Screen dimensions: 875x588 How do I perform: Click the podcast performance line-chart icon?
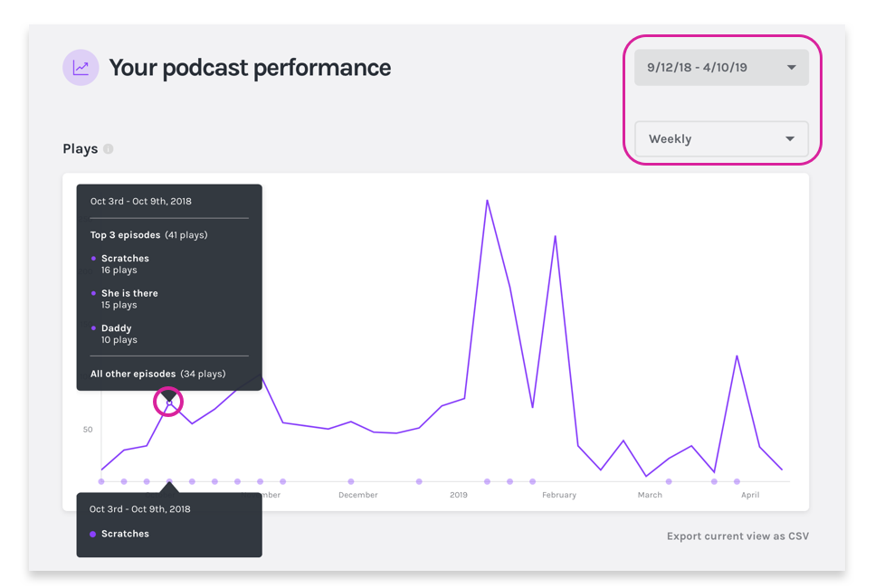click(80, 67)
